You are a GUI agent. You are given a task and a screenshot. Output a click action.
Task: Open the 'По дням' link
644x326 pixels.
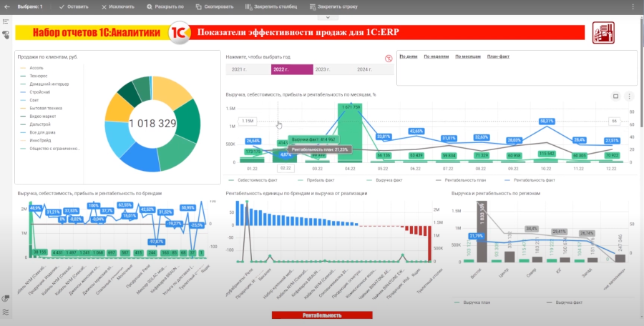[409, 56]
